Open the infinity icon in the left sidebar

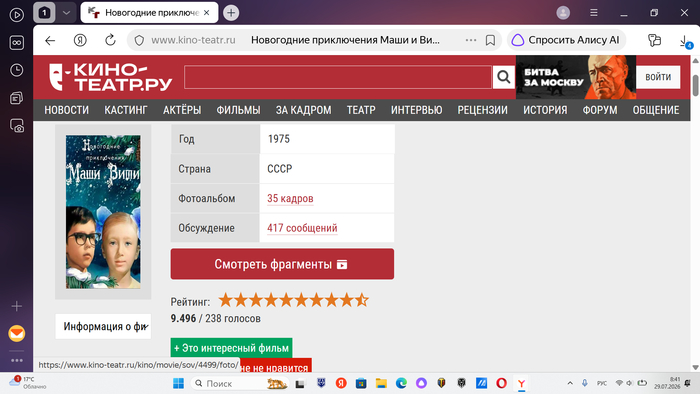coord(17,42)
